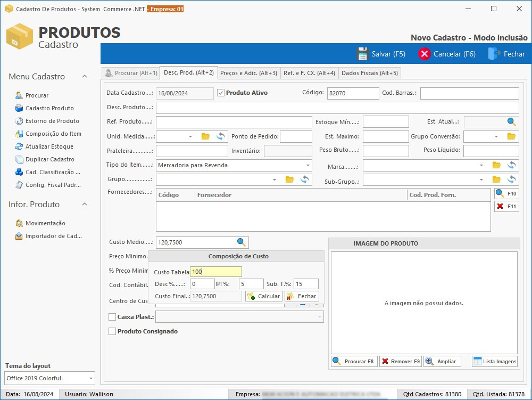Open the Tipo do Item dropdown
This screenshot has height=400, width=532.
pyautogui.click(x=307, y=165)
